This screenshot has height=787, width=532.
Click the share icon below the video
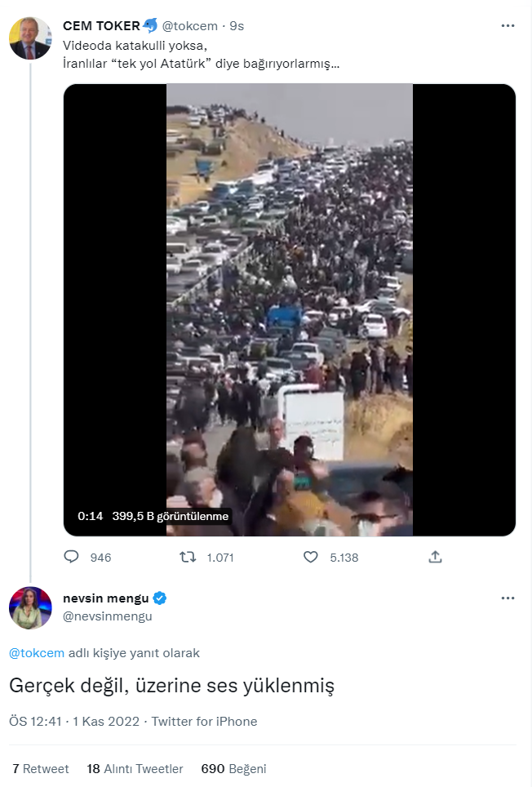(x=435, y=557)
